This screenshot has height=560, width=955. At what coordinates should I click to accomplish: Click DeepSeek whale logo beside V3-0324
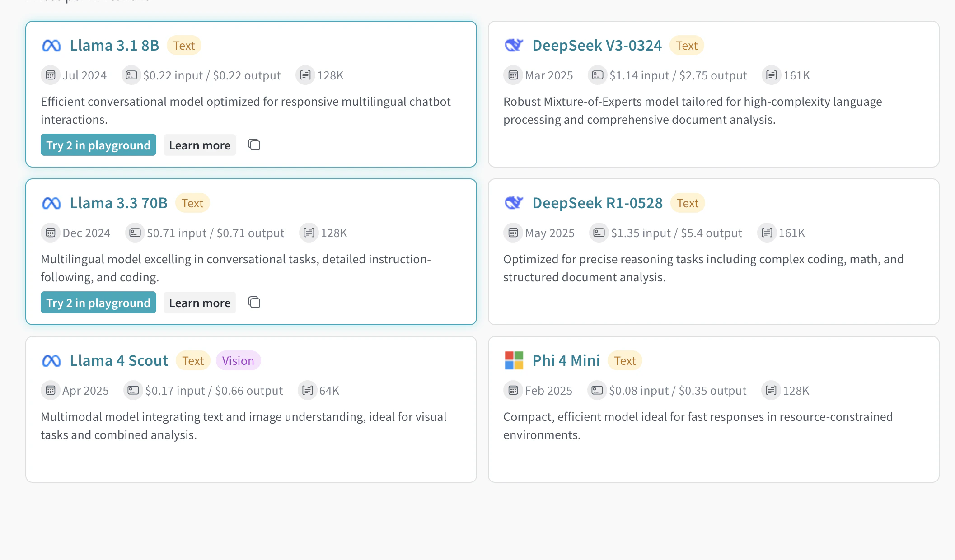click(x=514, y=46)
